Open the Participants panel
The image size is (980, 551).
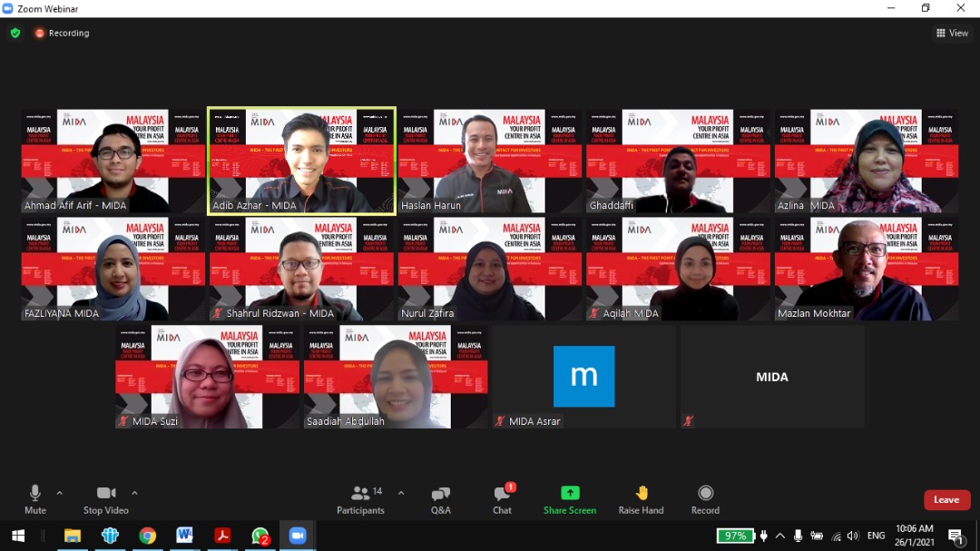pos(360,500)
